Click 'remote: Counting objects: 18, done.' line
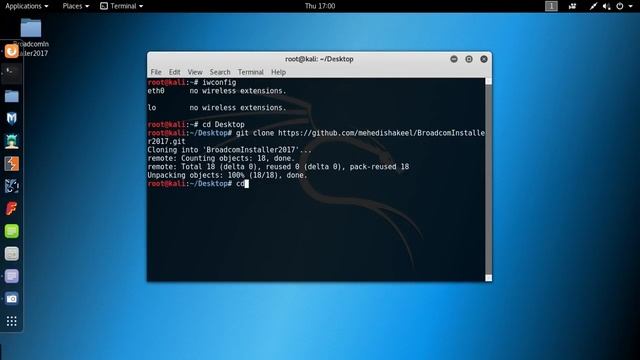Viewport: 640px width, 360px height. (221, 158)
